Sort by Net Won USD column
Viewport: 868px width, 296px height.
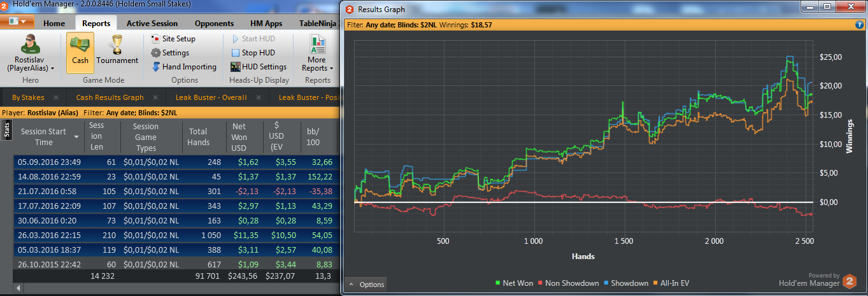[239, 137]
